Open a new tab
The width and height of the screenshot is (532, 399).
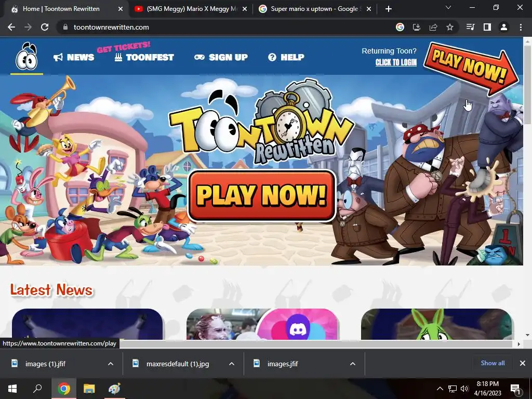(389, 9)
